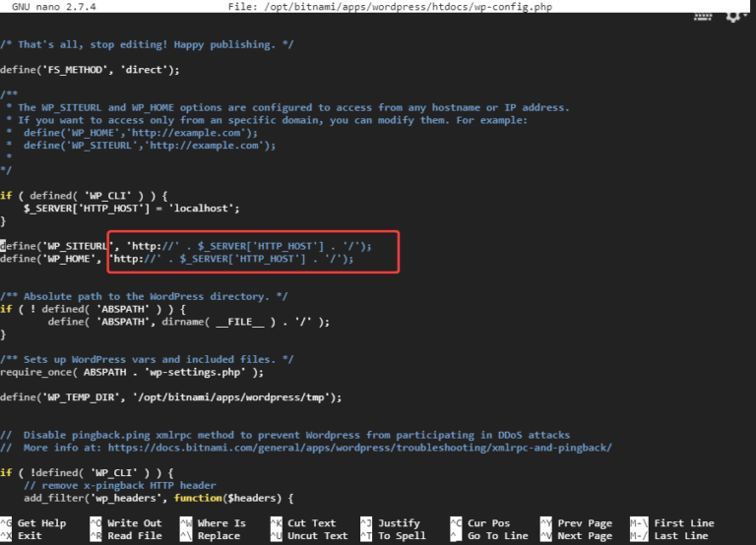Viewport: 756px width, 545px height.
Task: Click the To Spell shortcut
Action: pyautogui.click(x=402, y=536)
